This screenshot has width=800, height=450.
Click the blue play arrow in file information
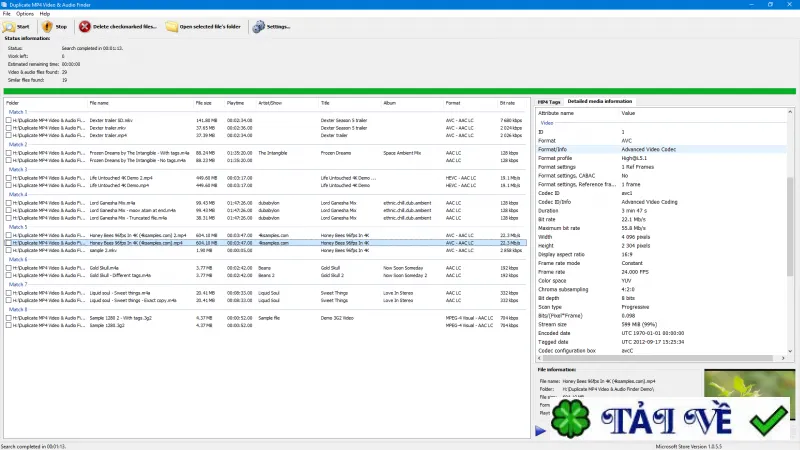(x=540, y=431)
